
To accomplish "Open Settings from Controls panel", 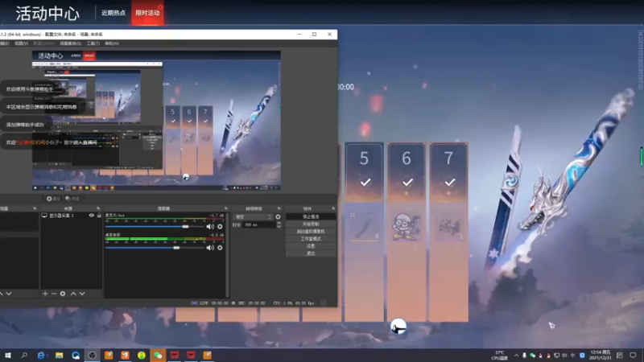I will (311, 246).
